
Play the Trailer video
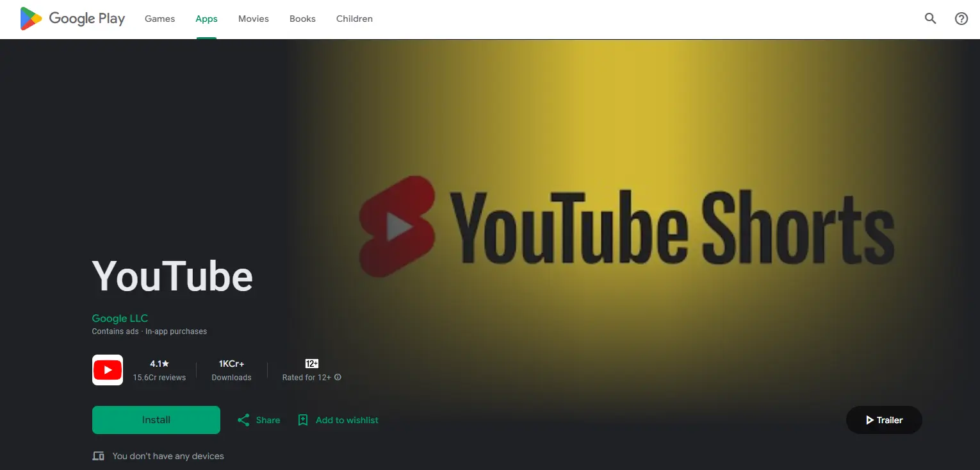coord(884,420)
